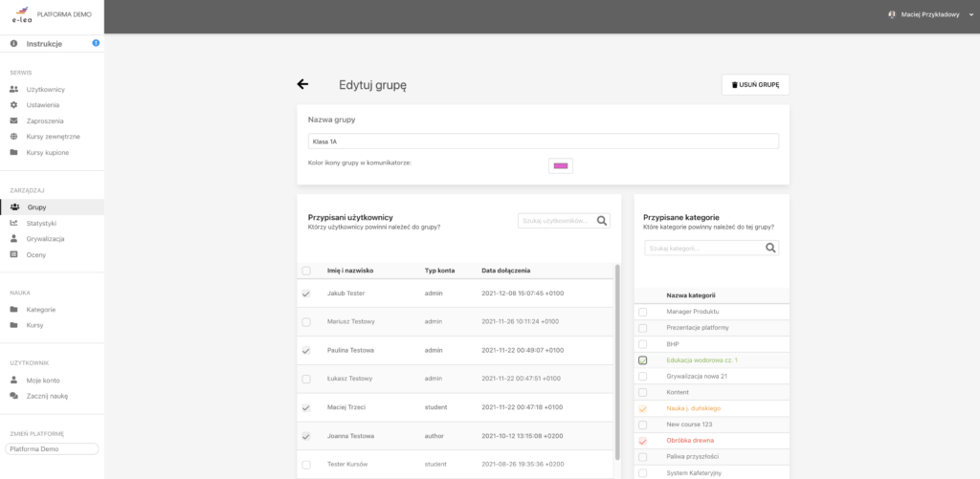This screenshot has height=479, width=980.
Task: Check BHP category checkbox
Action: coord(642,344)
